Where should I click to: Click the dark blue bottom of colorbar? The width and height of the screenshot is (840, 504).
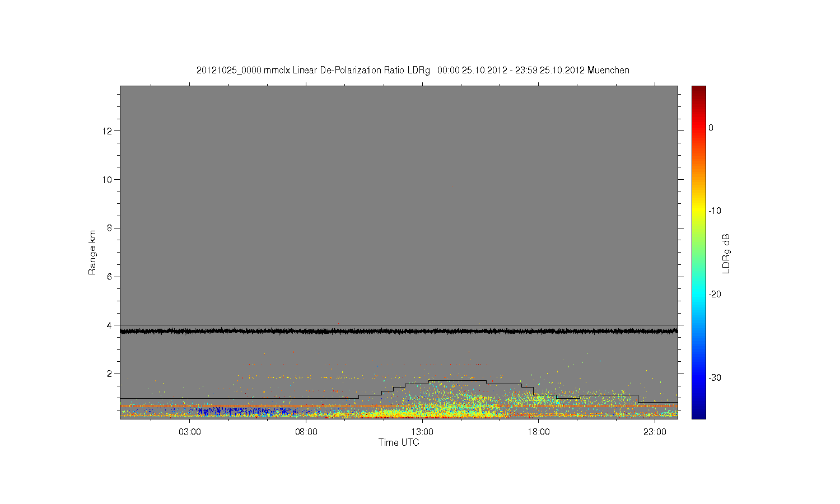click(x=699, y=413)
